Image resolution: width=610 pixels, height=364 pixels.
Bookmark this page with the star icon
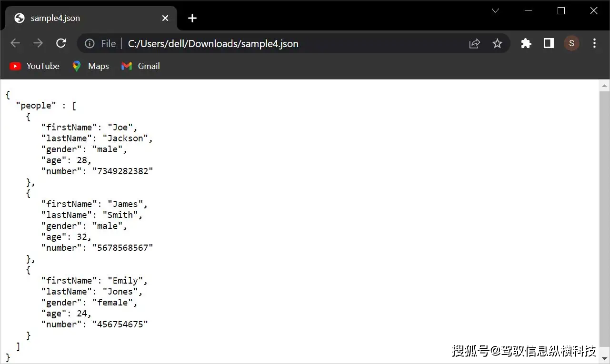[x=497, y=44]
